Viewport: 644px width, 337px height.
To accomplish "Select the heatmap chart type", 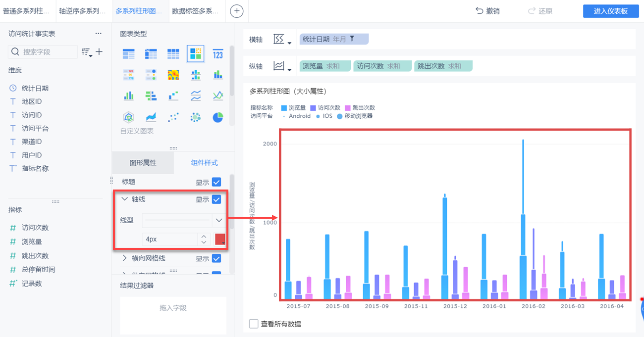I will pos(173,75).
